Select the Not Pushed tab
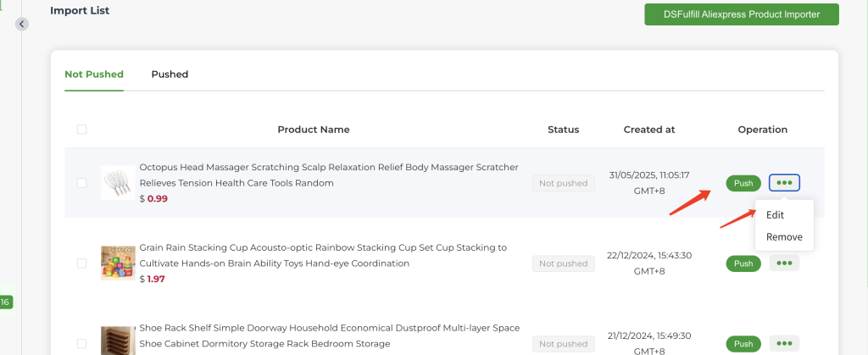 click(94, 75)
